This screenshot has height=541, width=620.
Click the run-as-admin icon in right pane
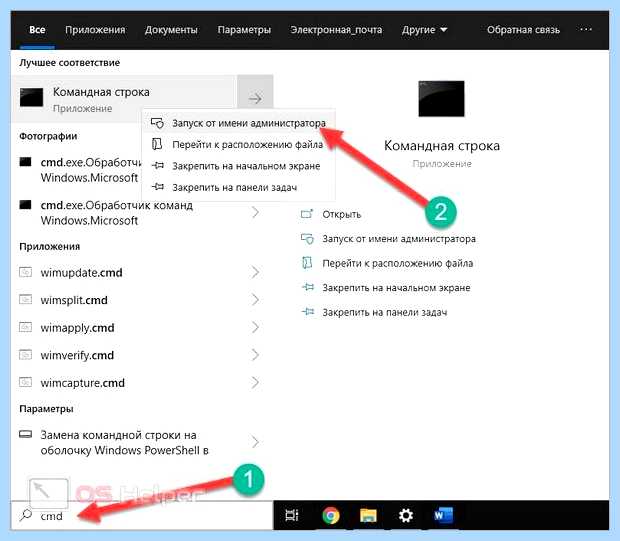click(307, 238)
